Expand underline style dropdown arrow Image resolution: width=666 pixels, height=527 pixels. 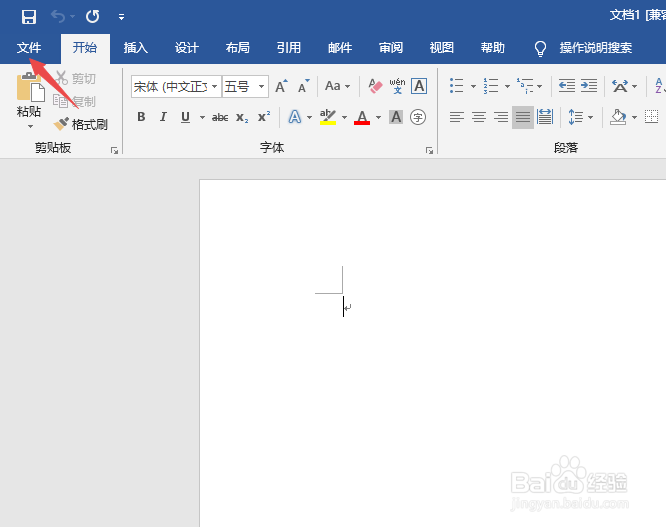pos(202,117)
